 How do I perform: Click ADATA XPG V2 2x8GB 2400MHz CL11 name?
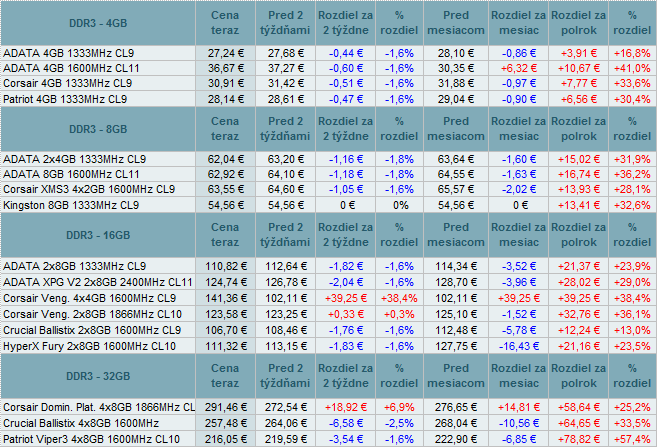pyautogui.click(x=98, y=282)
